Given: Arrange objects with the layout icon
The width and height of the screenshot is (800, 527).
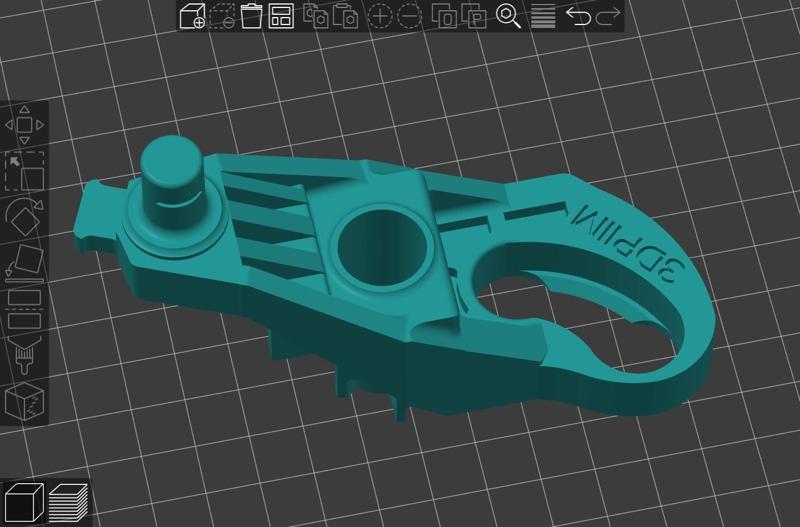Looking at the screenshot, I should [281, 16].
